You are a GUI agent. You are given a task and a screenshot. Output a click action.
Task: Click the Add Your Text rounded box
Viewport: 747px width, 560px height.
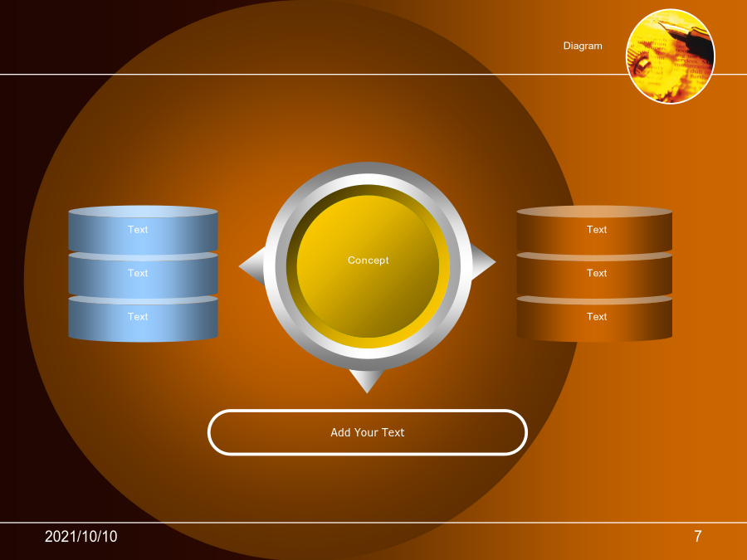point(368,432)
